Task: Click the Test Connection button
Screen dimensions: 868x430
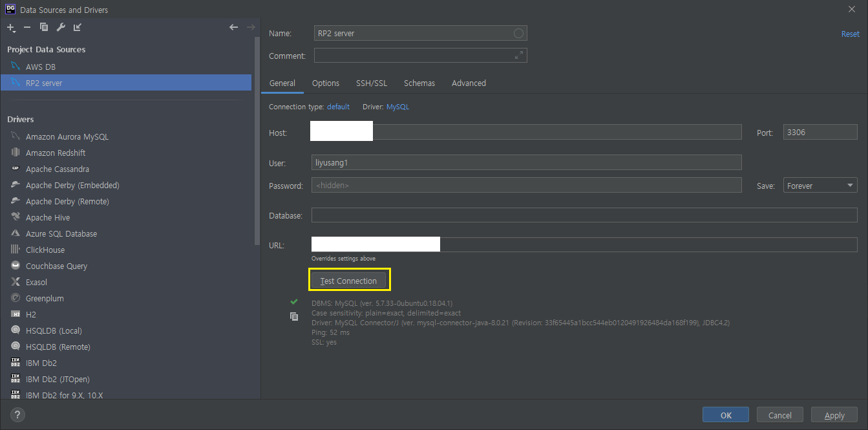Action: (x=348, y=281)
